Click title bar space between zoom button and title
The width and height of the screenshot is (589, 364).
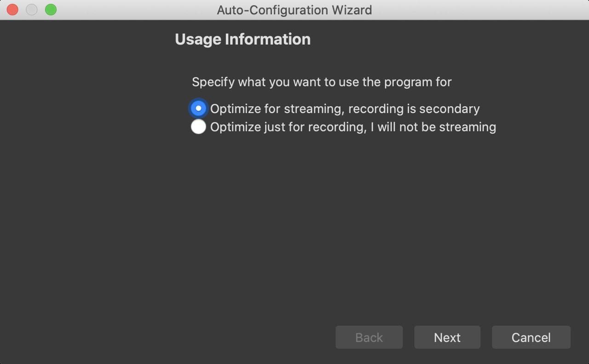pyautogui.click(x=133, y=10)
